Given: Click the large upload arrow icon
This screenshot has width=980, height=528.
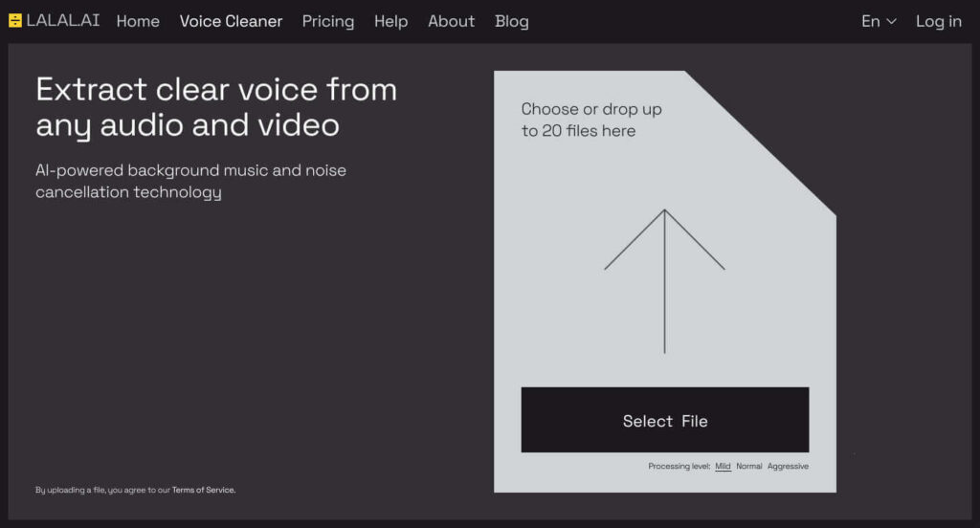Looking at the screenshot, I should 664,281.
